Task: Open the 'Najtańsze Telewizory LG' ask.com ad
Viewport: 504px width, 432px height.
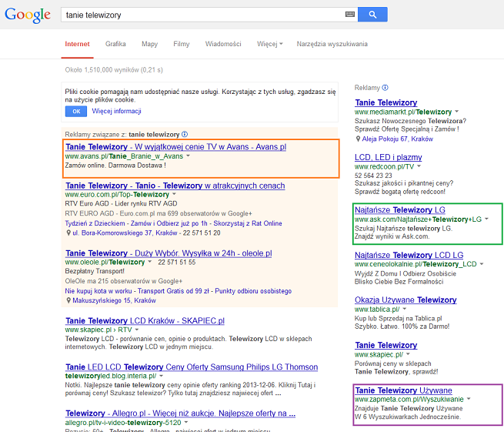Action: 400,210
